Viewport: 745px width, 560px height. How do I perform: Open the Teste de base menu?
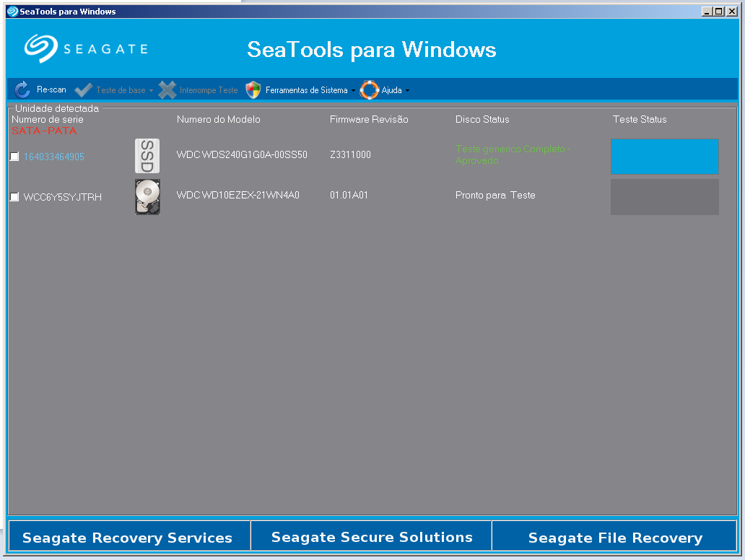[121, 90]
